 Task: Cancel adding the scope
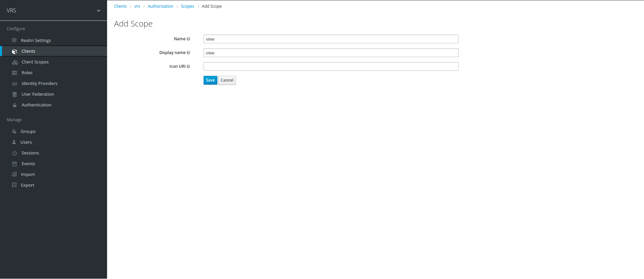(x=227, y=80)
